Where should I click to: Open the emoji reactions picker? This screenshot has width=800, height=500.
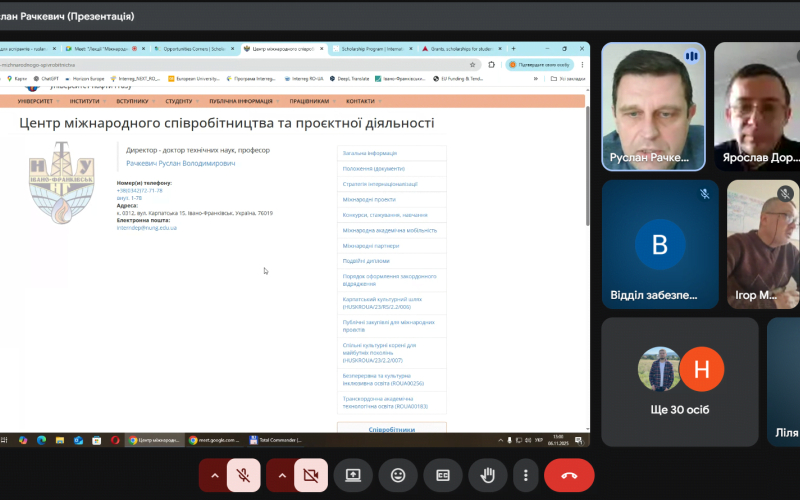click(398, 475)
